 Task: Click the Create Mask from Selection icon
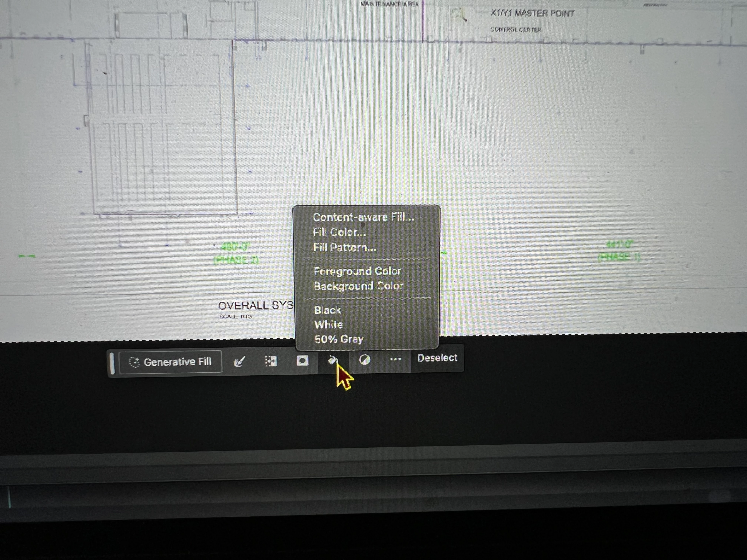[x=302, y=361]
